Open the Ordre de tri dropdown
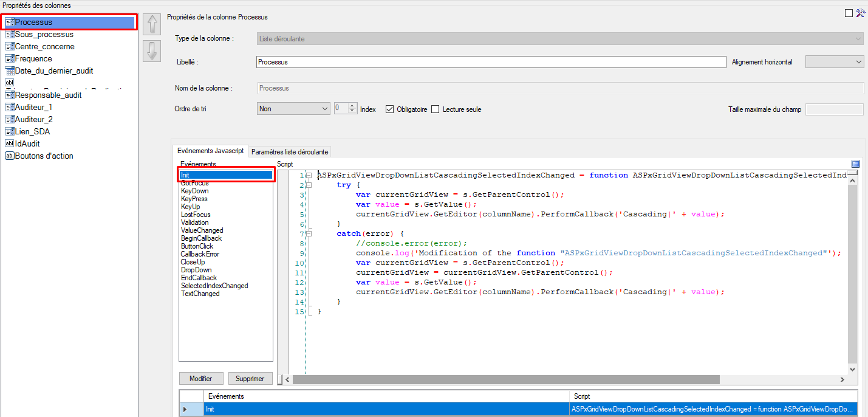This screenshot has width=868, height=417. 293,109
